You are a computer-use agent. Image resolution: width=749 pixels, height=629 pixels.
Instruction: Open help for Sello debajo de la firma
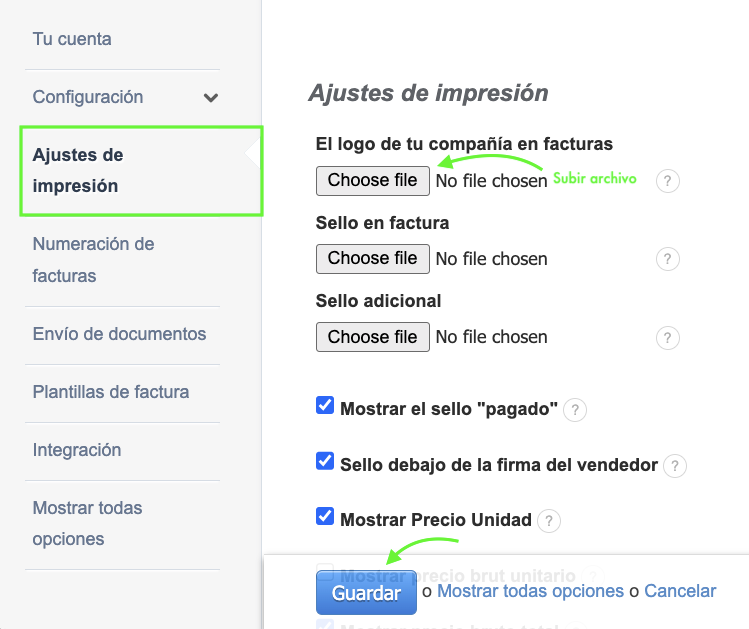point(675,465)
